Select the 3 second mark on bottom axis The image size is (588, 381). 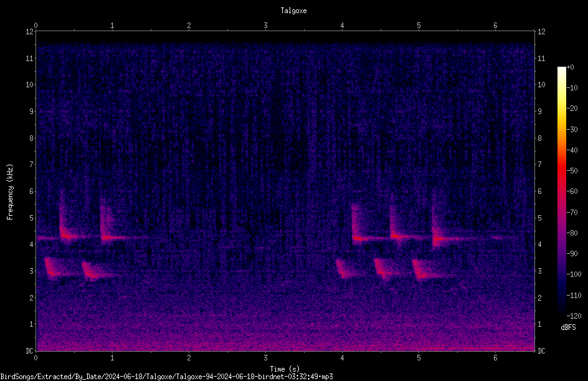pyautogui.click(x=265, y=358)
